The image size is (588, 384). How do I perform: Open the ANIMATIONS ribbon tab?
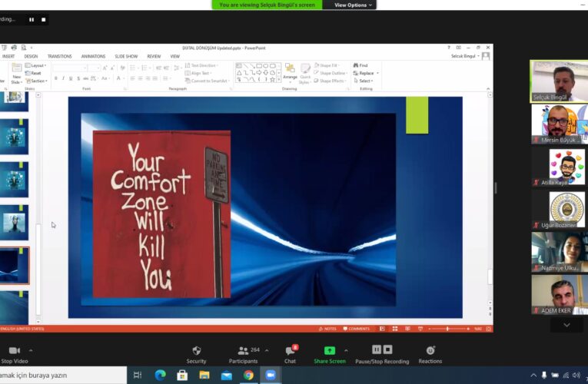point(93,56)
